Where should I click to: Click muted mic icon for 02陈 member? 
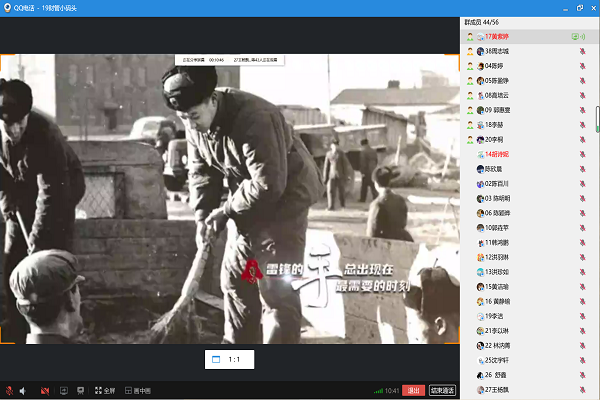coord(582,184)
